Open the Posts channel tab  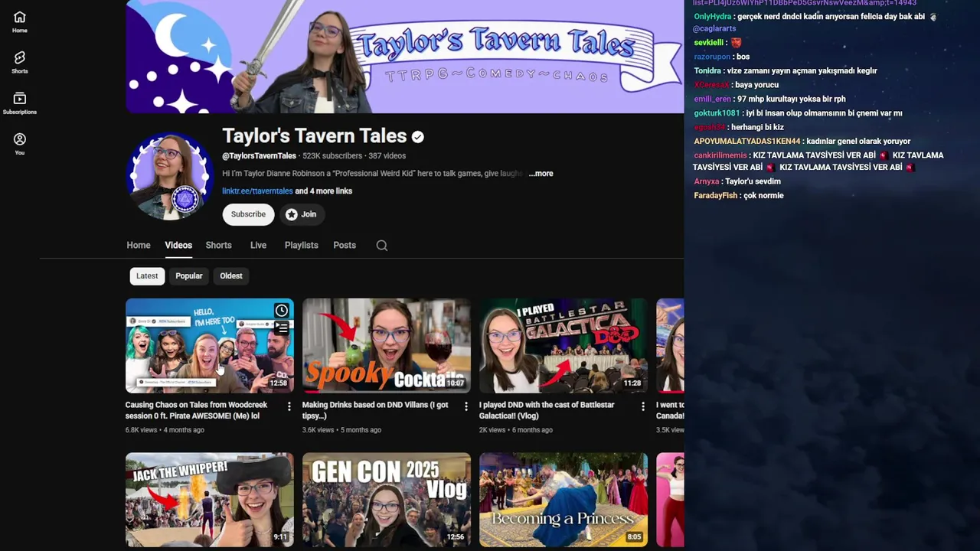(x=345, y=245)
